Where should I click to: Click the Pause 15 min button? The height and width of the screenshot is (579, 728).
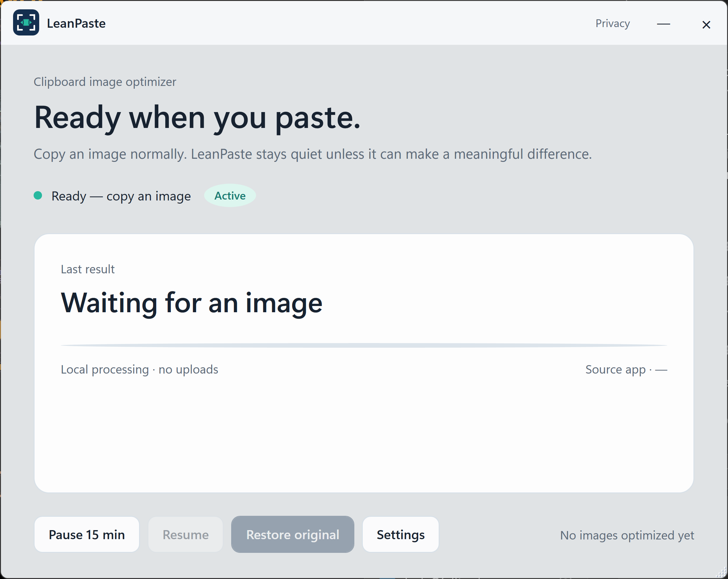(87, 534)
